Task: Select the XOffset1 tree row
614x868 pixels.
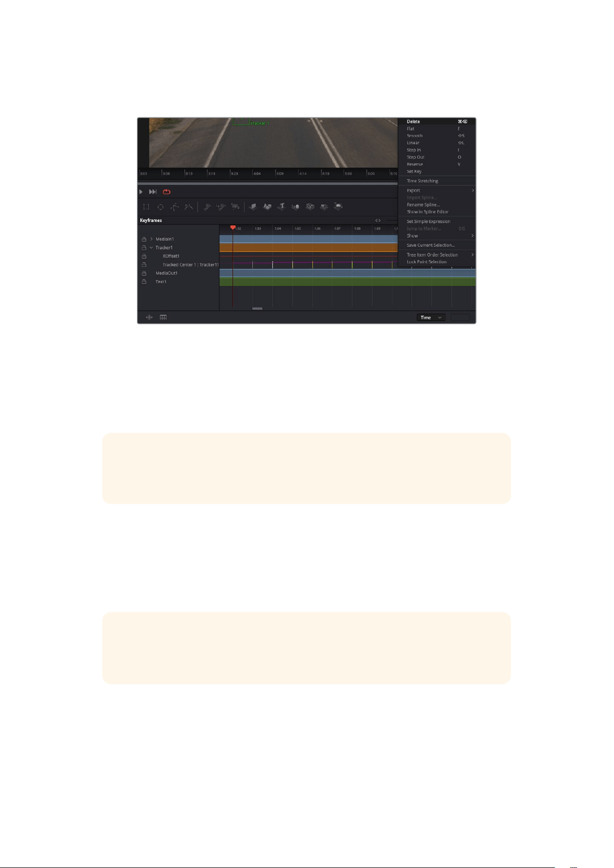Action: coord(171,256)
